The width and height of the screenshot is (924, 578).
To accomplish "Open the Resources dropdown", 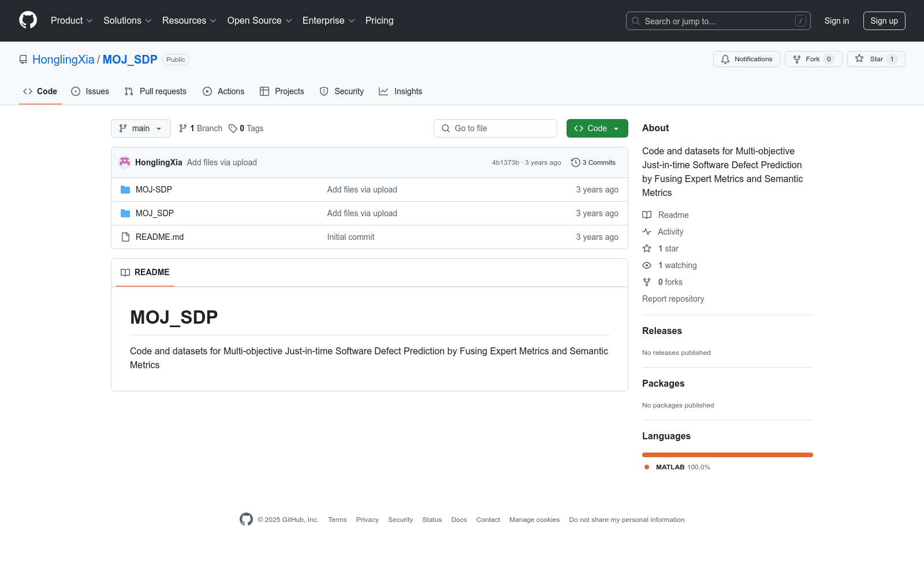I will point(189,20).
